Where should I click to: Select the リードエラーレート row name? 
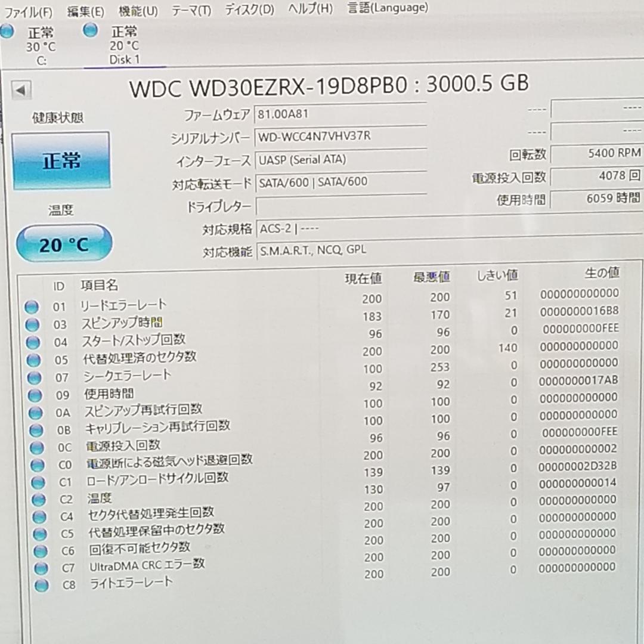pos(123,305)
